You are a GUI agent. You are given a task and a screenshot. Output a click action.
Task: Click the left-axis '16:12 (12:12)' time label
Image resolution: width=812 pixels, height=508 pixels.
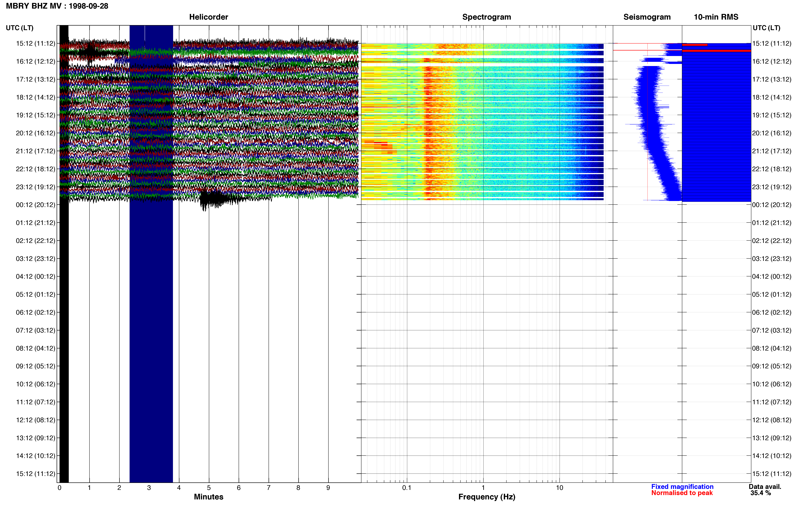click(x=36, y=61)
